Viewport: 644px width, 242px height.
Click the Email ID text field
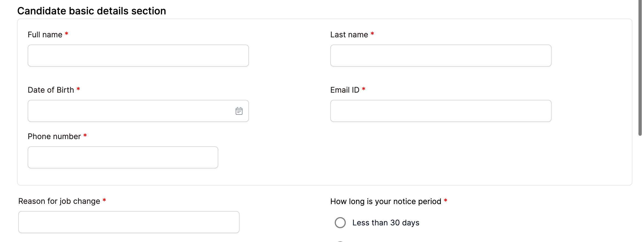[441, 111]
